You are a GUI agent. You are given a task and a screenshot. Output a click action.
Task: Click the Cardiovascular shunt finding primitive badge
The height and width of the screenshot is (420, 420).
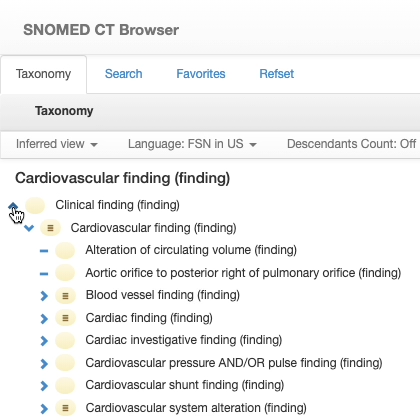tap(65, 385)
